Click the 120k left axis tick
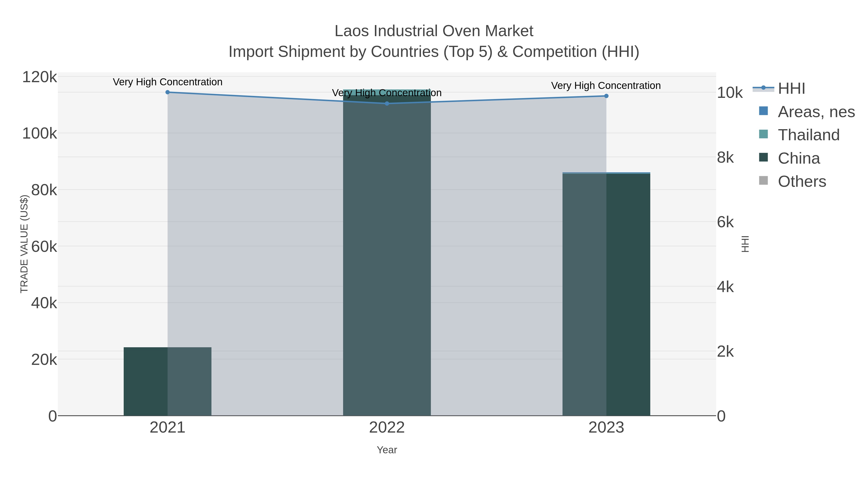The height and width of the screenshot is (488, 868). [x=40, y=77]
